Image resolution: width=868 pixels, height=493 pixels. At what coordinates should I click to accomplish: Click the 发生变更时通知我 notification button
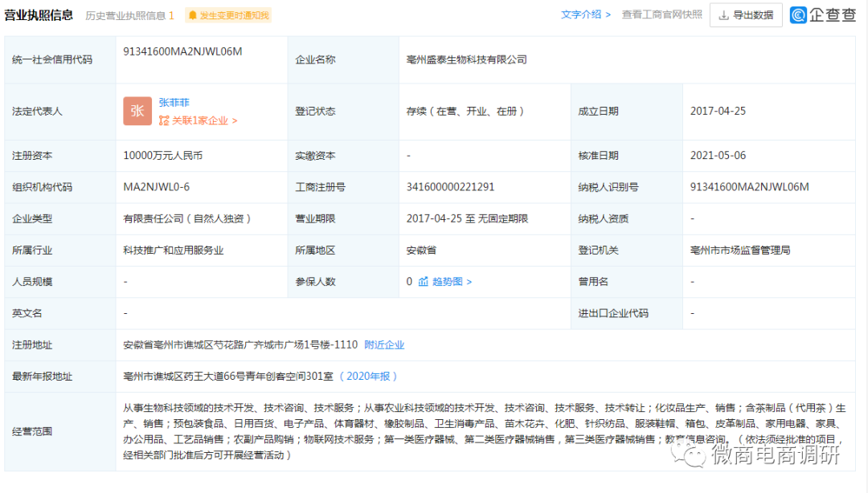pos(227,14)
